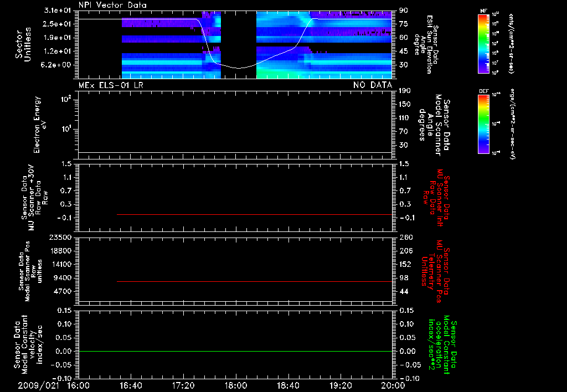Click the 'MU Scanner +30V Raw Data' axis title

(34, 198)
